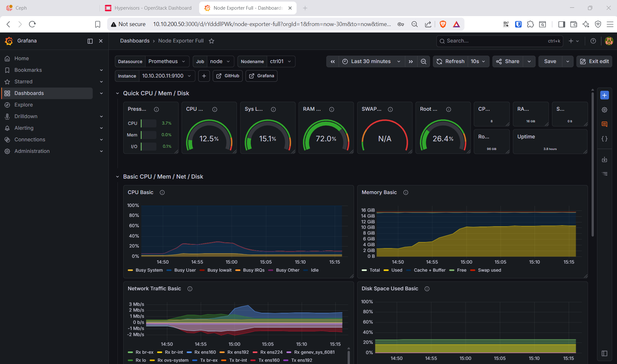Screen dimensions: 617x364
Task: Open dashboard settings gear in right sidebar
Action: click(604, 110)
